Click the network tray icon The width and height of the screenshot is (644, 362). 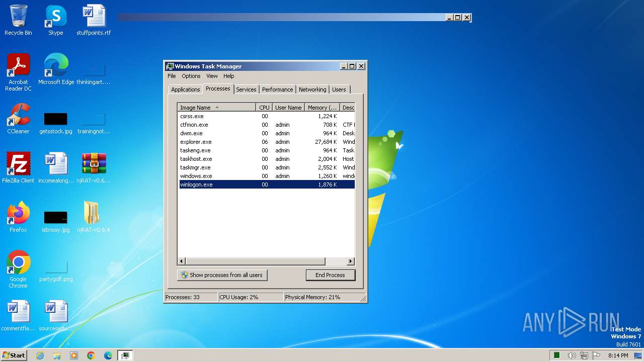click(x=584, y=355)
